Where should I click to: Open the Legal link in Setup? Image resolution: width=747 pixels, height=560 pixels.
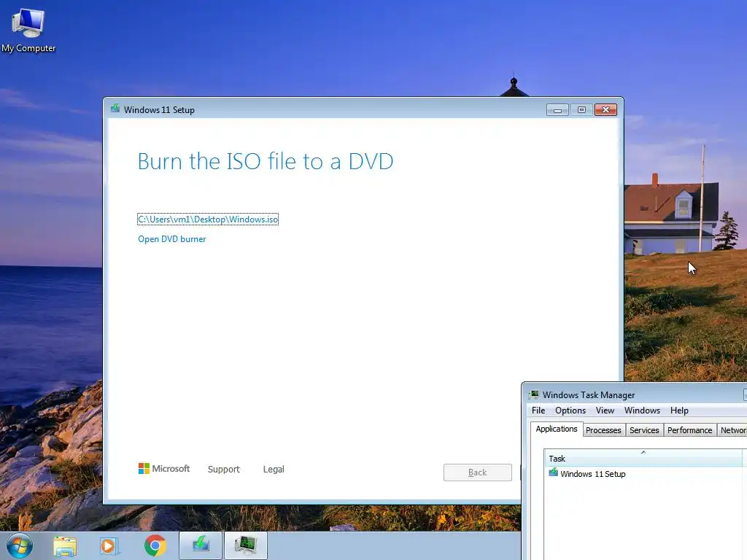pos(274,469)
